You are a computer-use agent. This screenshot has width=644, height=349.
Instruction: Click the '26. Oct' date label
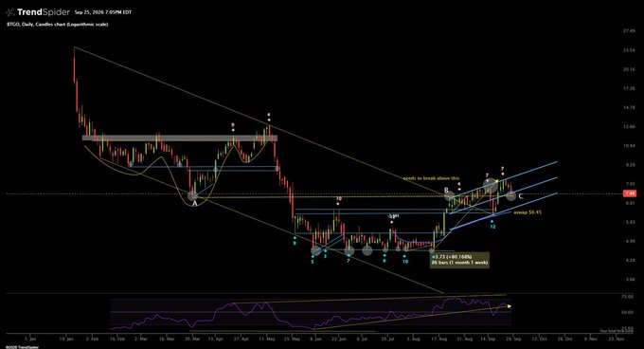click(565, 340)
